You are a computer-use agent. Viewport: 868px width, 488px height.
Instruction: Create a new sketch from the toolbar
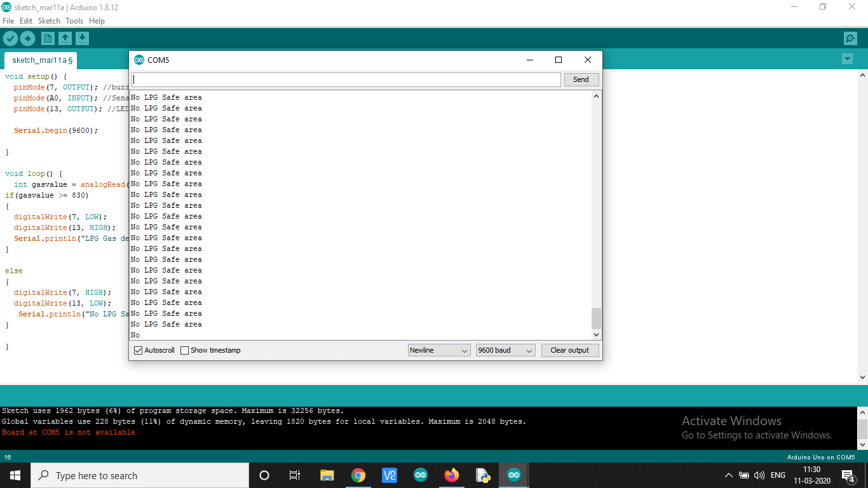coord(48,39)
